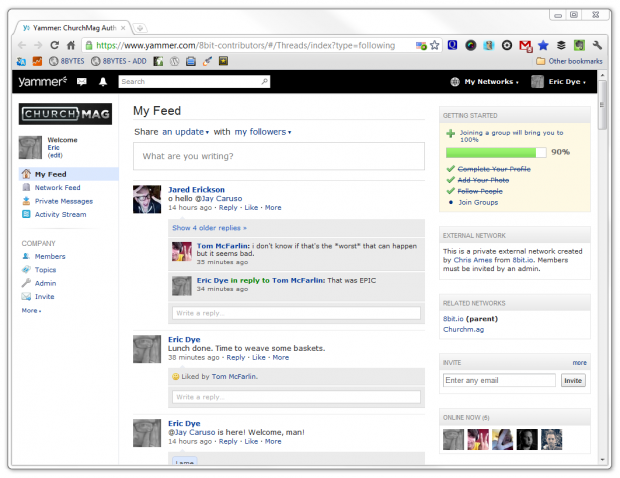Image resolution: width=620 pixels, height=478 pixels.
Task: Open the 'an update' share type dropdown
Action: coord(185,132)
